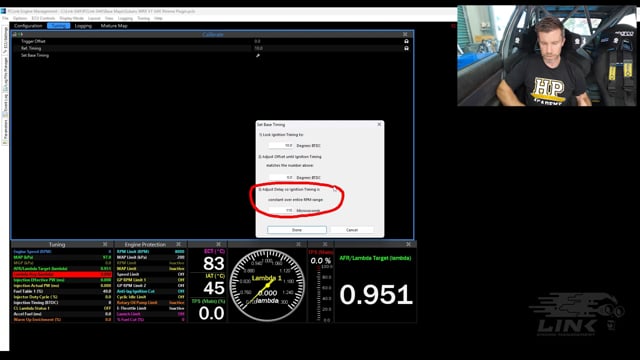Click the RPM Limit (RPM) row
This screenshot has width=640, height=360.
pos(151,252)
